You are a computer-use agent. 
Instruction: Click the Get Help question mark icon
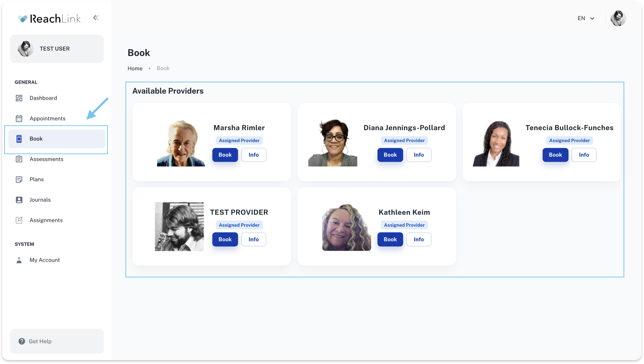[x=22, y=341]
